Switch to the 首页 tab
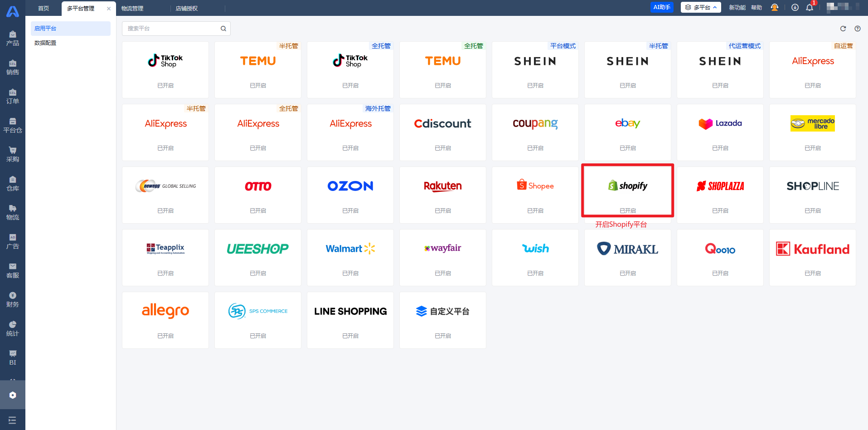This screenshot has width=868, height=430. [44, 9]
